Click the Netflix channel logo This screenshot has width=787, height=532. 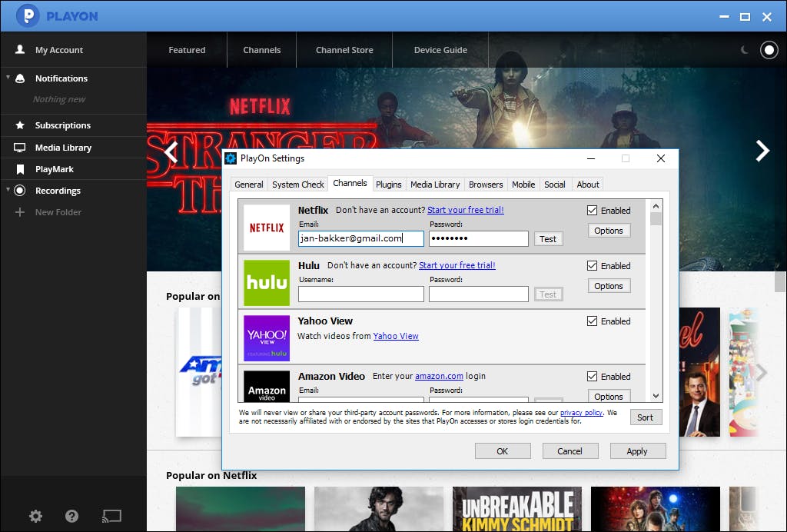coord(267,228)
